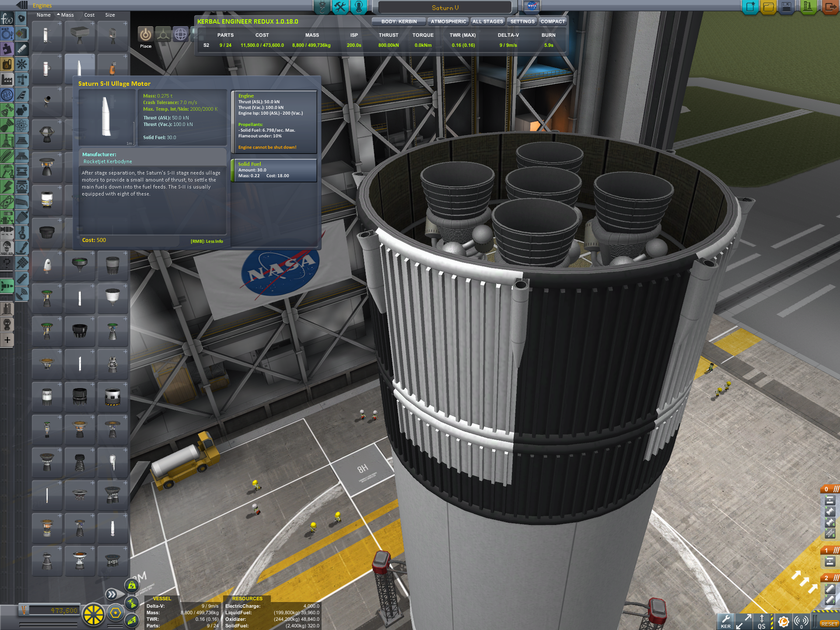Select the Place gizmo tool
The width and height of the screenshot is (840, 630).
[x=146, y=34]
